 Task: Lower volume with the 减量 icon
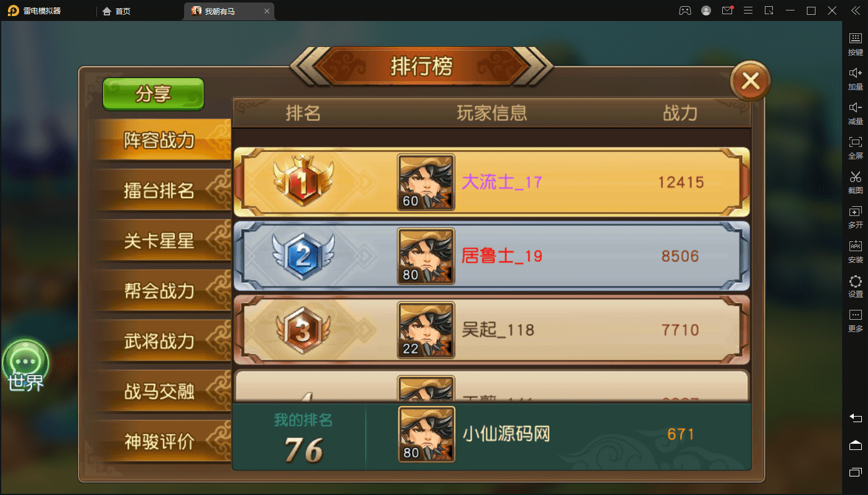click(x=856, y=113)
